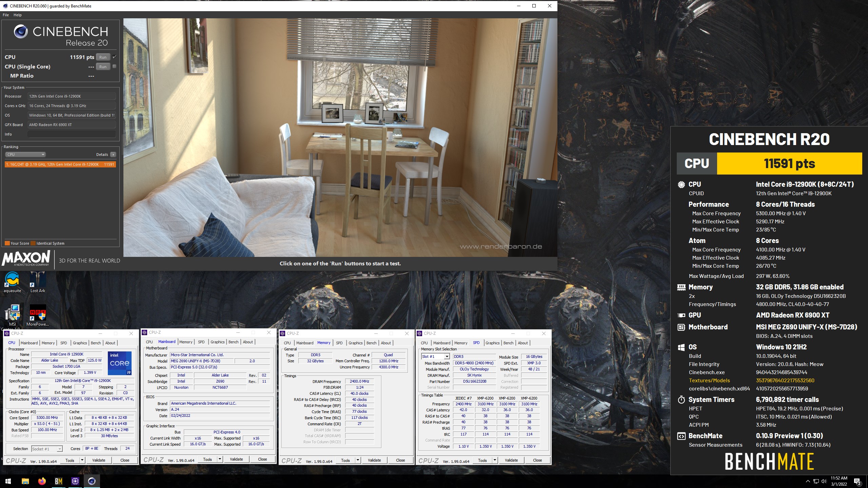
Task: Open Tools dropdown arrow in Memory window
Action: pos(358,460)
